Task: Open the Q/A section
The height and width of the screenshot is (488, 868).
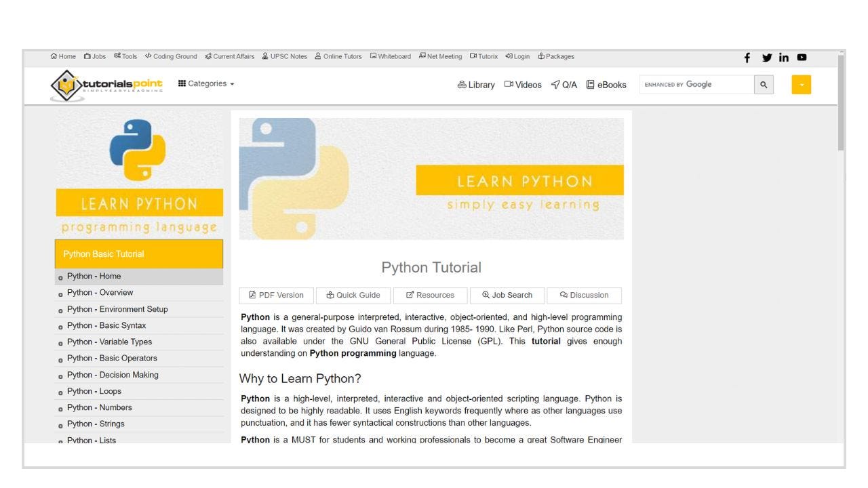Action: pos(564,85)
